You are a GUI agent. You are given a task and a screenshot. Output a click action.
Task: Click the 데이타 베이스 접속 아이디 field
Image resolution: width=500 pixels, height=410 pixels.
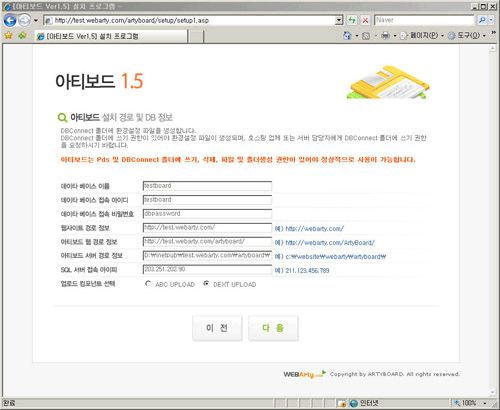[207, 200]
